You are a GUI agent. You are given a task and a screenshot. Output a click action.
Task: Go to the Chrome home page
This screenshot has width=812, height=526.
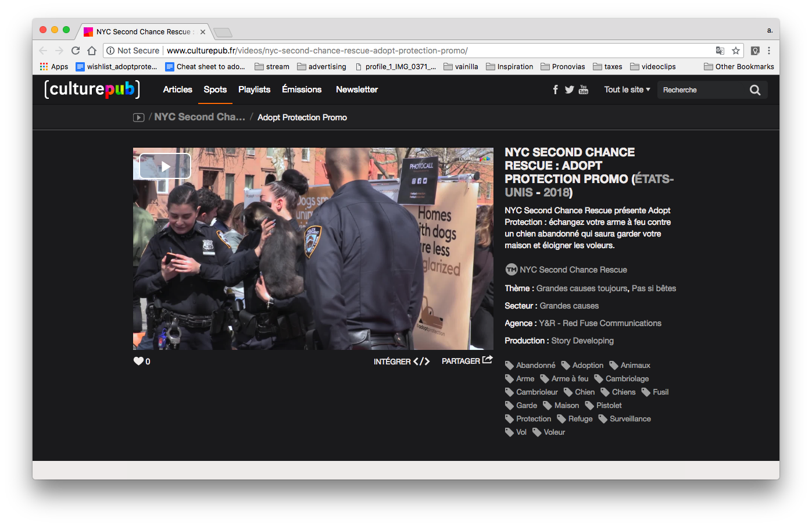92,51
